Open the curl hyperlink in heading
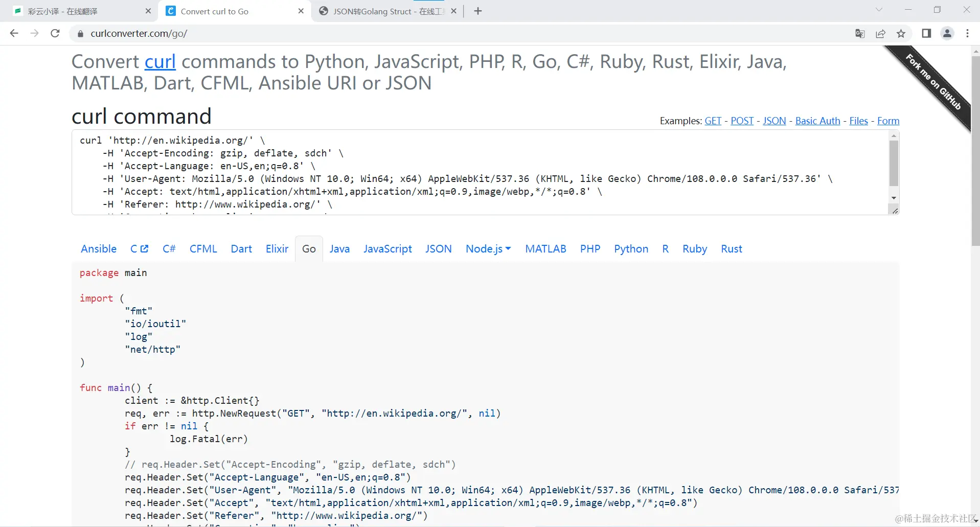This screenshot has width=980, height=527. coord(160,62)
